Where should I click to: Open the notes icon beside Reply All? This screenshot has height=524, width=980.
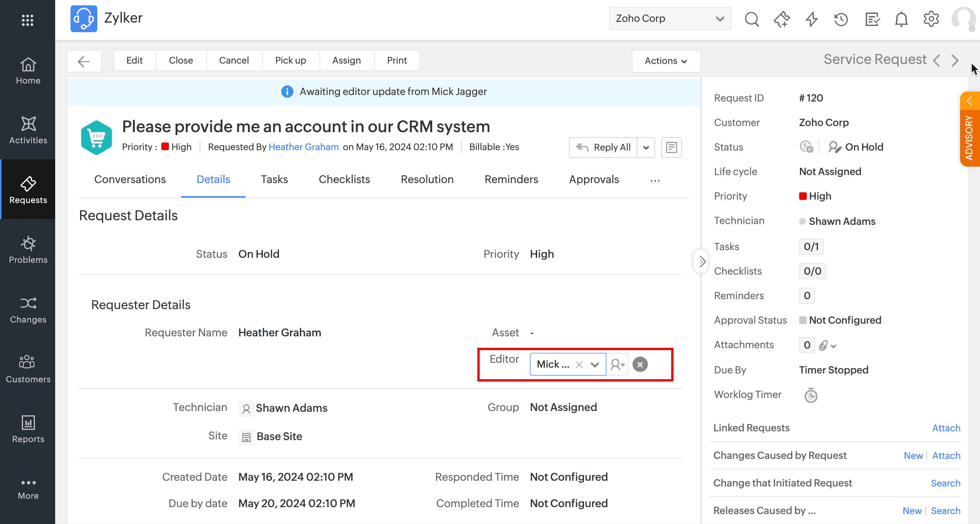tap(671, 147)
